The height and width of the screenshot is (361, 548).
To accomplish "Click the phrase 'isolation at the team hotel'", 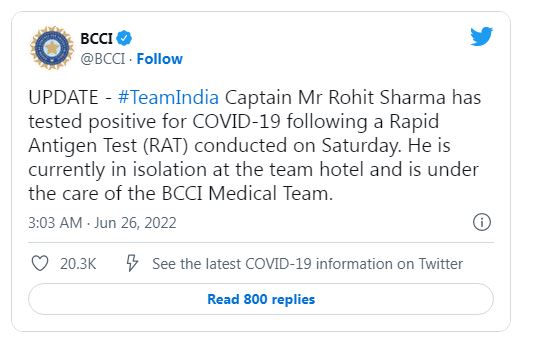I will click(248, 169).
